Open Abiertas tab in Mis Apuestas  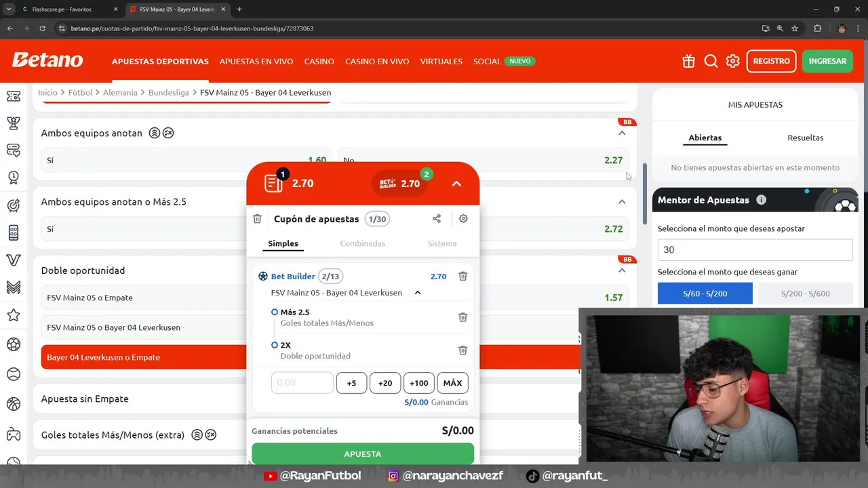click(705, 138)
